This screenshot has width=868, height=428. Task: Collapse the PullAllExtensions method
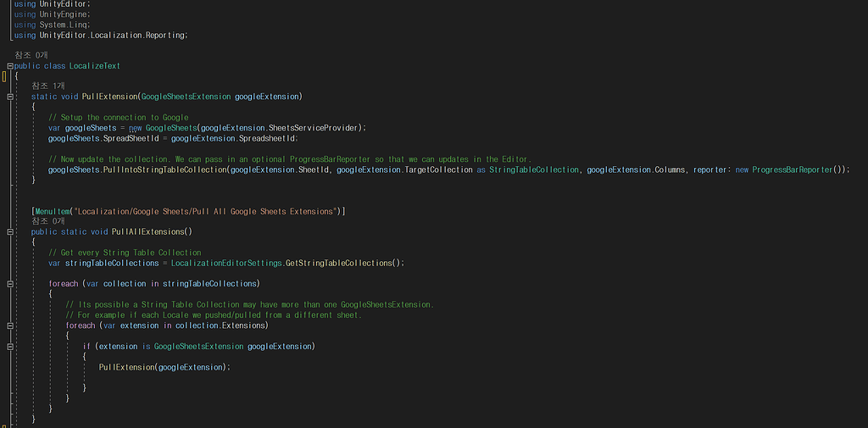coord(9,231)
